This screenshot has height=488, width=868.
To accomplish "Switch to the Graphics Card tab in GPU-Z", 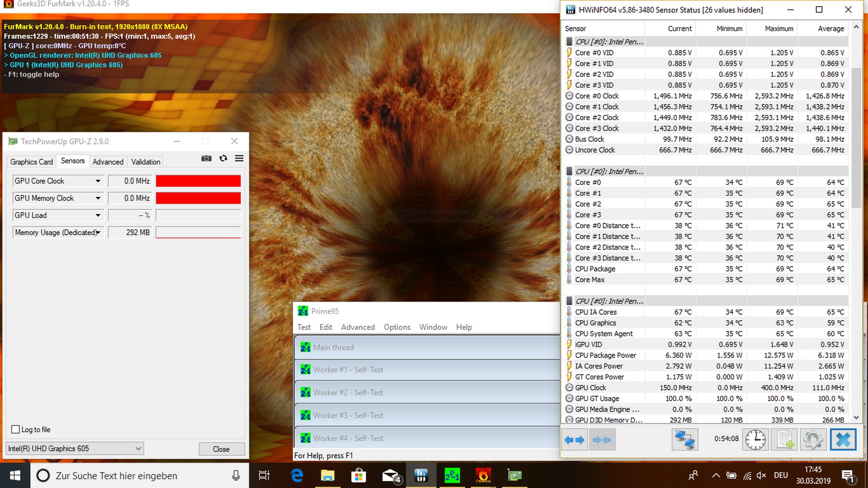I will coord(32,161).
